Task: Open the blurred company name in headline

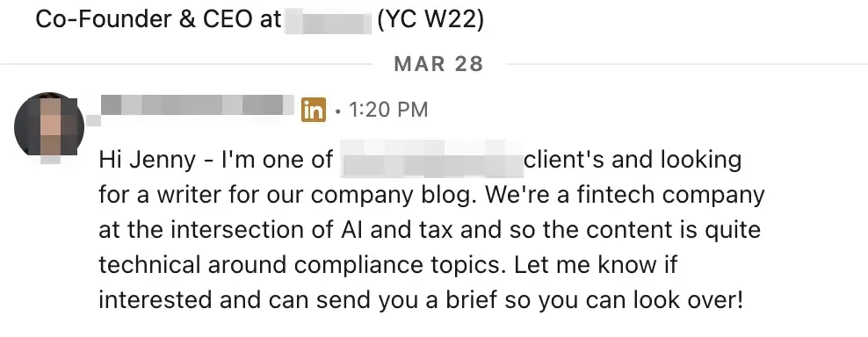Action: 329,21
